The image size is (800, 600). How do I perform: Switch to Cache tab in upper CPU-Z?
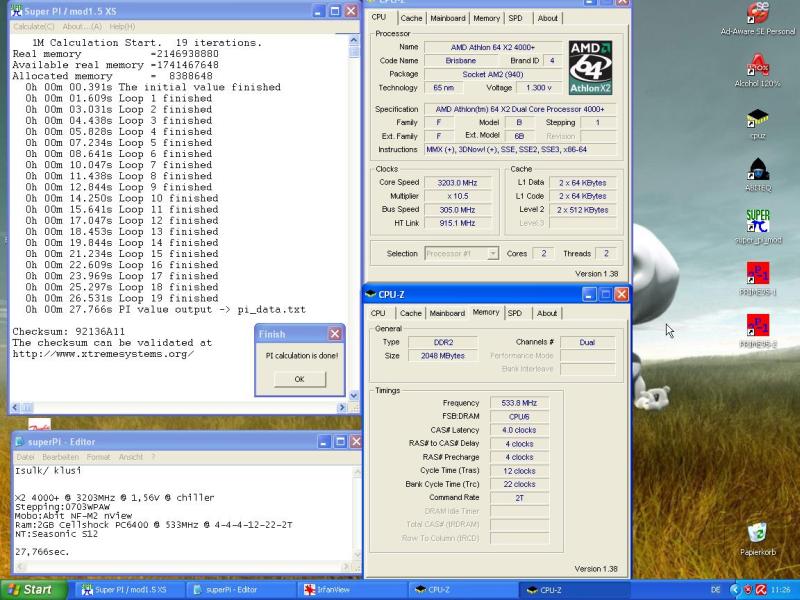[x=411, y=18]
